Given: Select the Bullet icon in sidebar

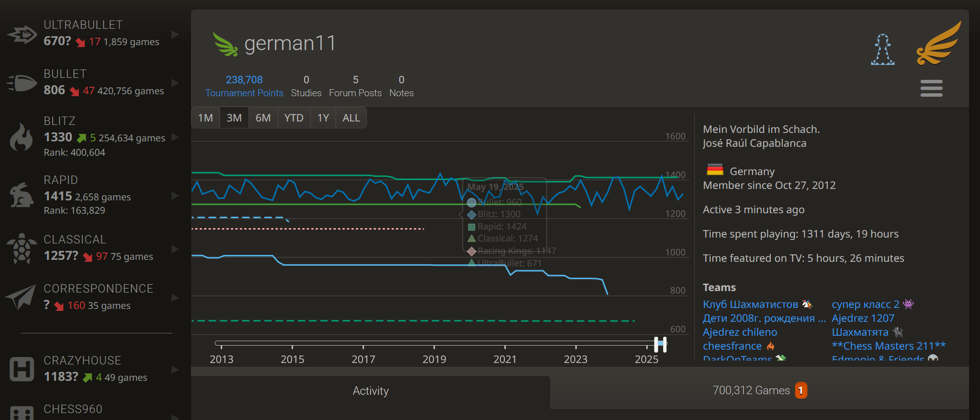Looking at the screenshot, I should click(22, 83).
